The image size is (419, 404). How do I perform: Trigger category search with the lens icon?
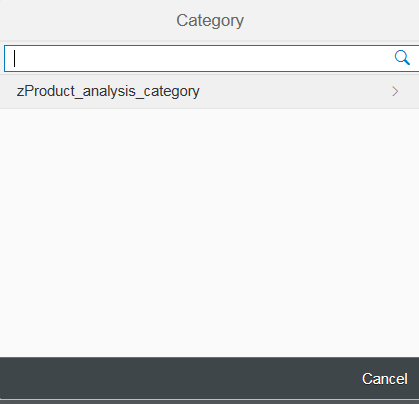coord(402,58)
